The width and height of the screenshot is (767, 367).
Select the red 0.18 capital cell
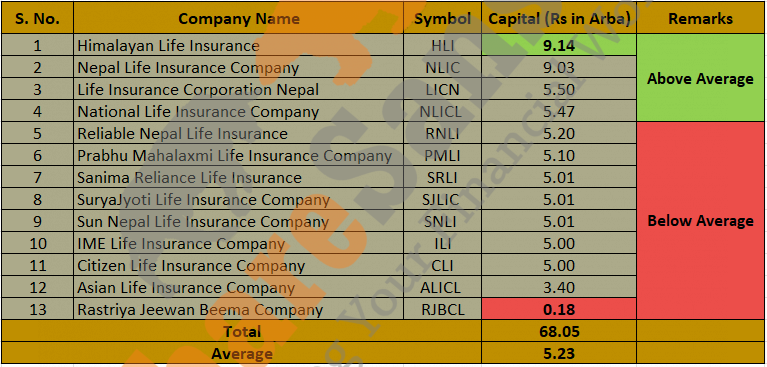pos(559,309)
